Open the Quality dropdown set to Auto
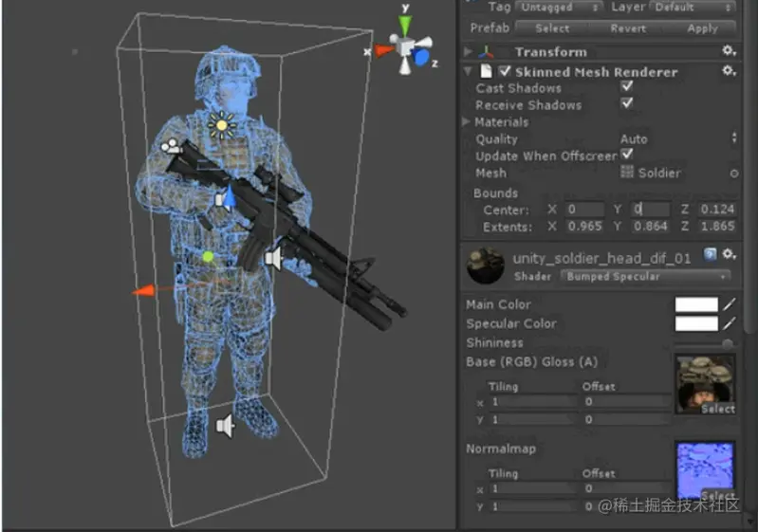This screenshot has height=532, width=758. 678,138
